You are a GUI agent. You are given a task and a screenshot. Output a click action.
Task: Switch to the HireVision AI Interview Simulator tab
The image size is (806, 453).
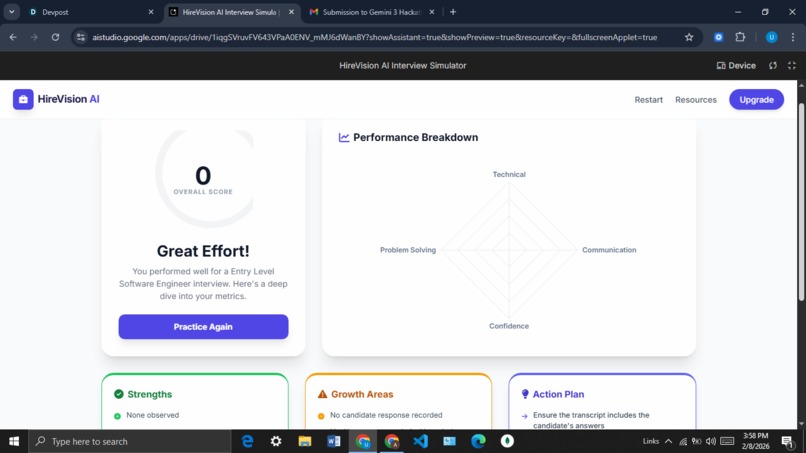tap(231, 12)
